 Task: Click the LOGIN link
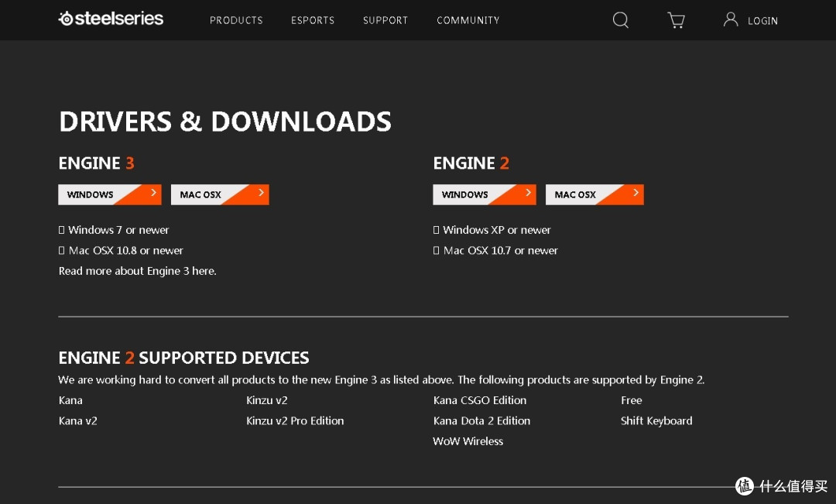[762, 21]
